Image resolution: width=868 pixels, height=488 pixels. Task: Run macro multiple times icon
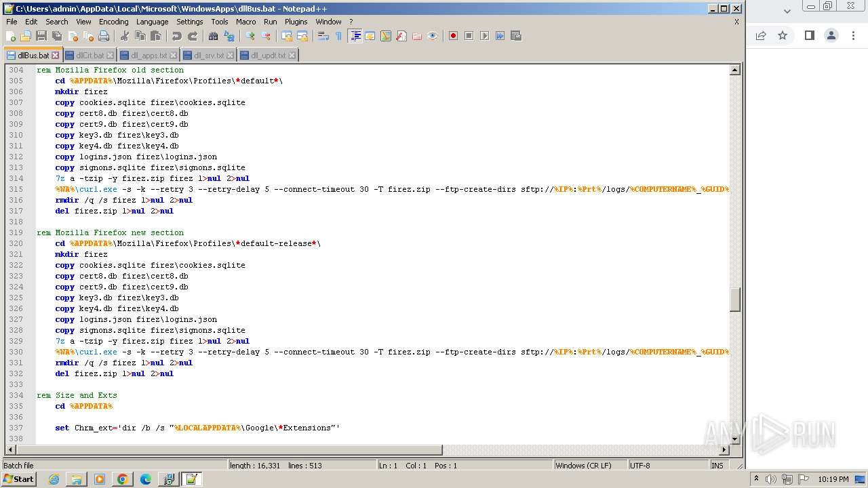point(500,36)
